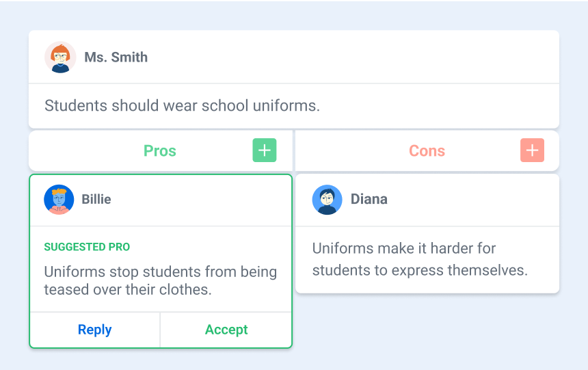The width and height of the screenshot is (588, 370).
Task: Select the Cons column header
Action: (427, 150)
